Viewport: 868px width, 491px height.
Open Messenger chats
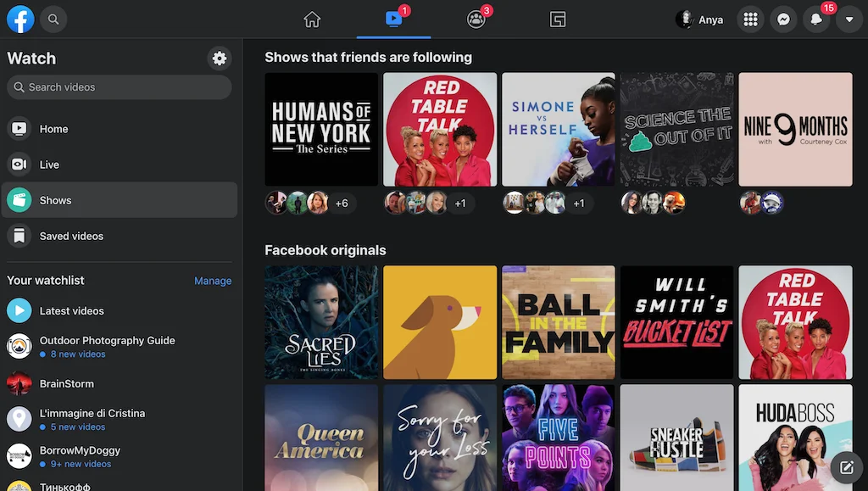coord(783,20)
